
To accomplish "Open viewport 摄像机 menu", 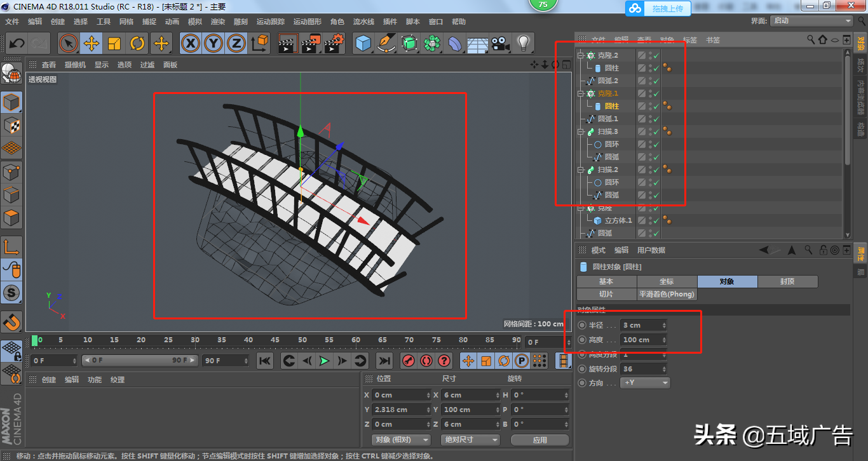I will point(75,65).
